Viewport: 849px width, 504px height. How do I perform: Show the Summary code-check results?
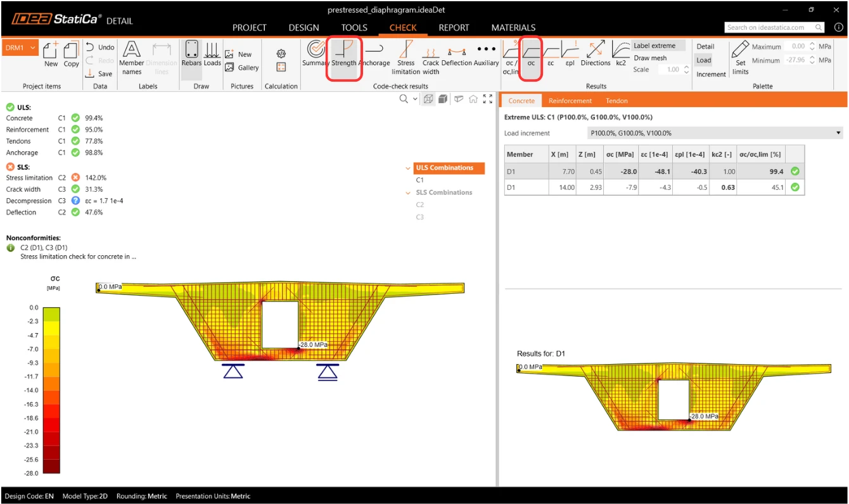coord(316,54)
